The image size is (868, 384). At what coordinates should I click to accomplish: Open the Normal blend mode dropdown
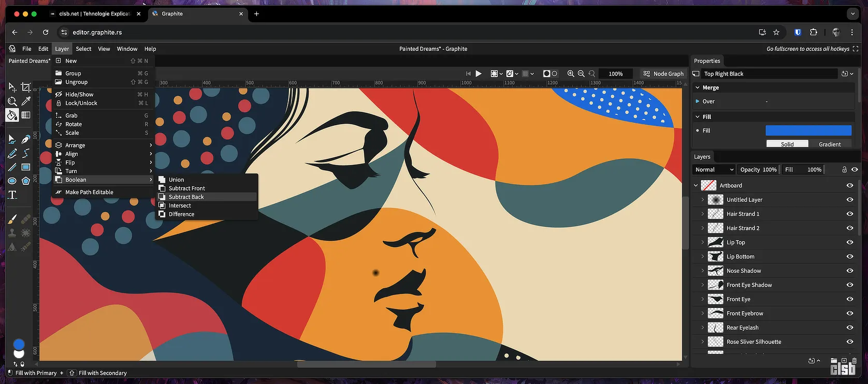coord(714,169)
